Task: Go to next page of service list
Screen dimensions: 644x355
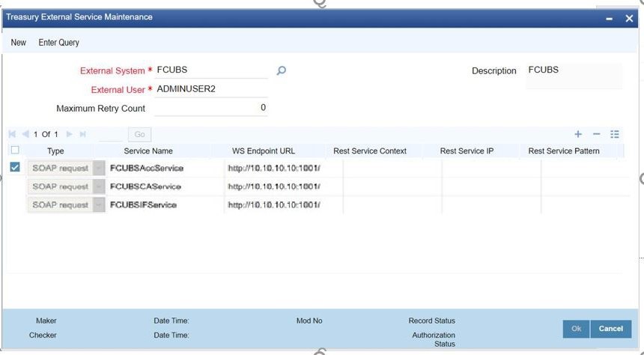Action: [70, 134]
